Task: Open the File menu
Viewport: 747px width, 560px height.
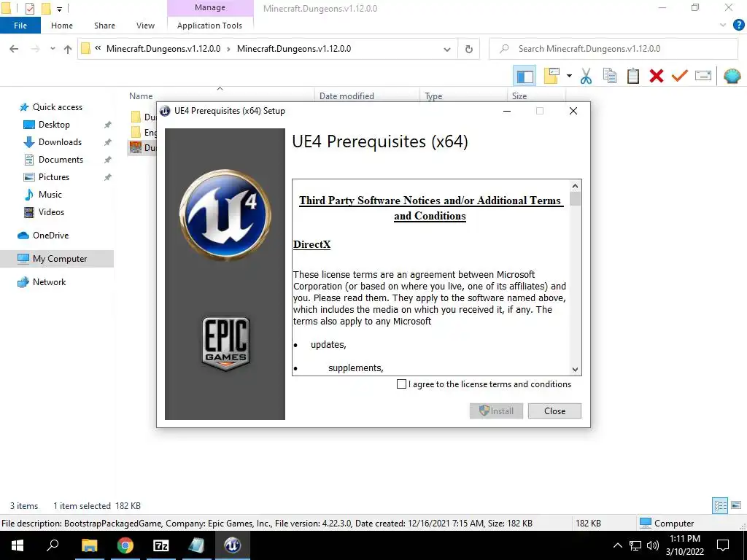Action: [x=20, y=26]
